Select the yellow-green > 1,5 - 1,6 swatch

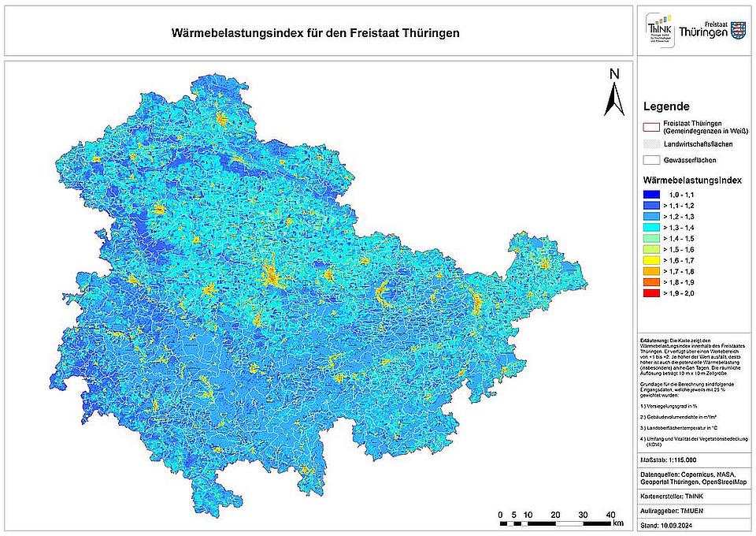pos(651,249)
